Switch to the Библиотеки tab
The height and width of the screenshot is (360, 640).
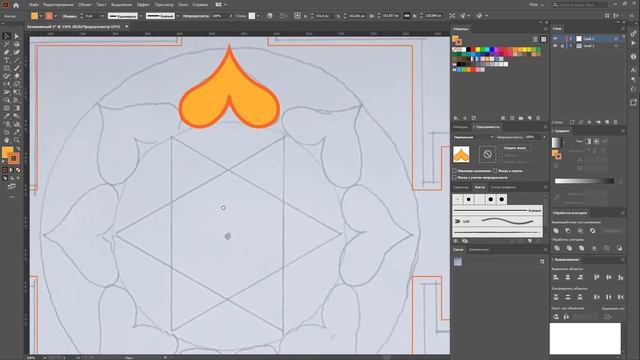(x=479, y=249)
